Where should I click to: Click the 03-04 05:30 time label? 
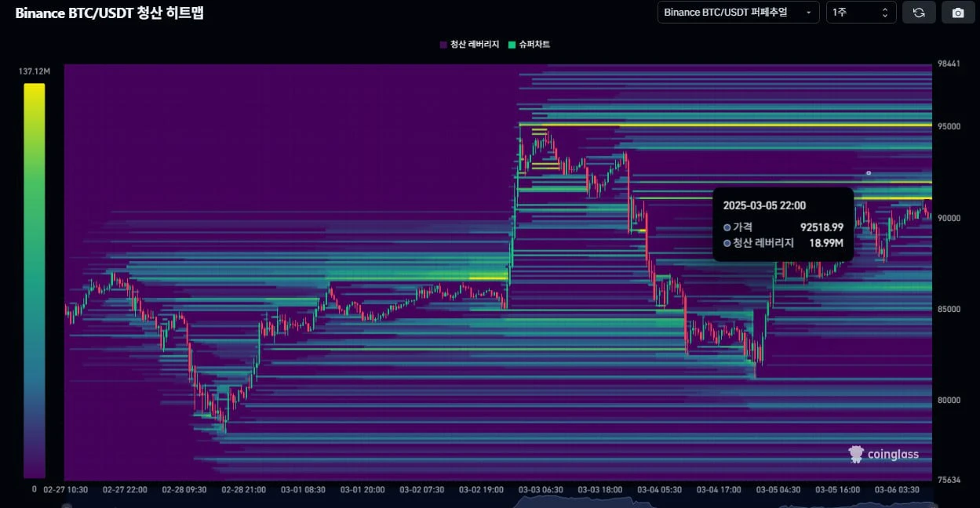pos(659,489)
